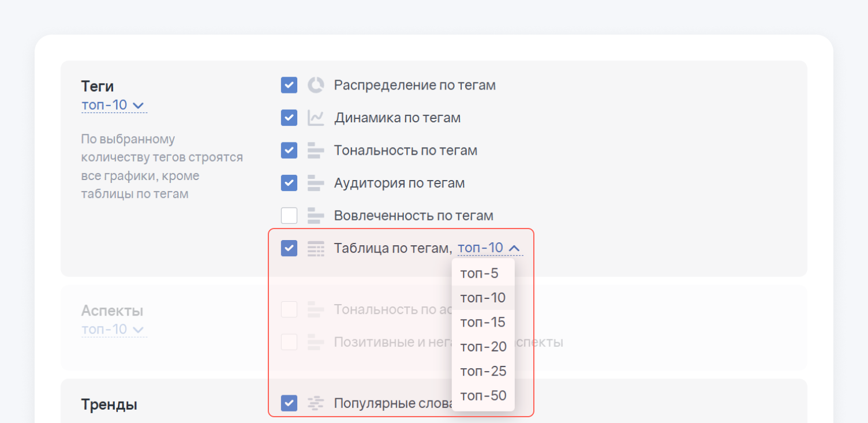Click the pie chart icon for Распределение по тегам

pyautogui.click(x=316, y=85)
